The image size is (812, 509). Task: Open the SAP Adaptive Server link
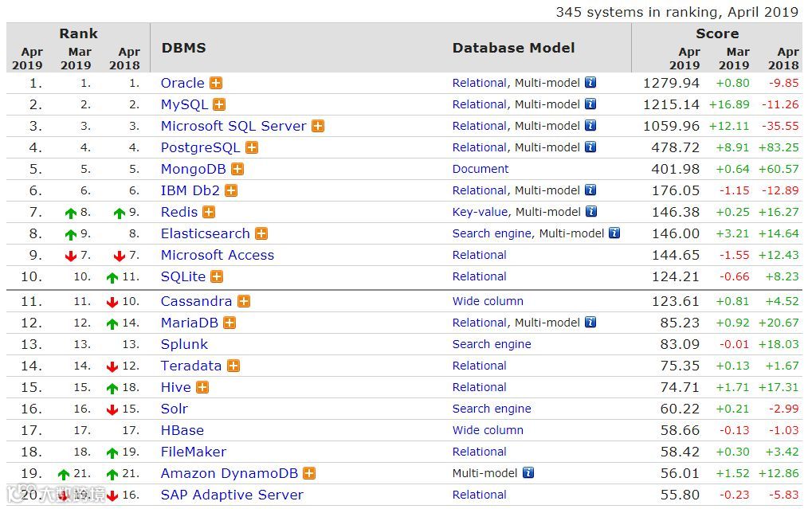click(232, 495)
